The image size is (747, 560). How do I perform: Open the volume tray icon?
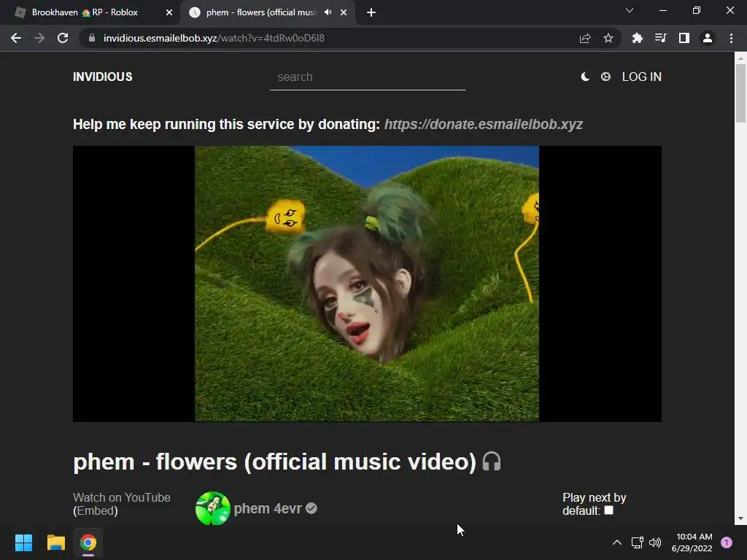[655, 542]
